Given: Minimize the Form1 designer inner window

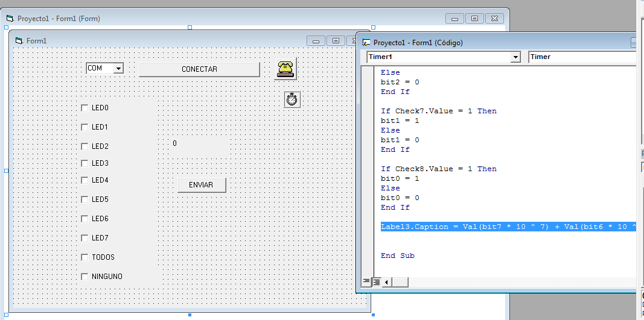Looking at the screenshot, I should (316, 40).
